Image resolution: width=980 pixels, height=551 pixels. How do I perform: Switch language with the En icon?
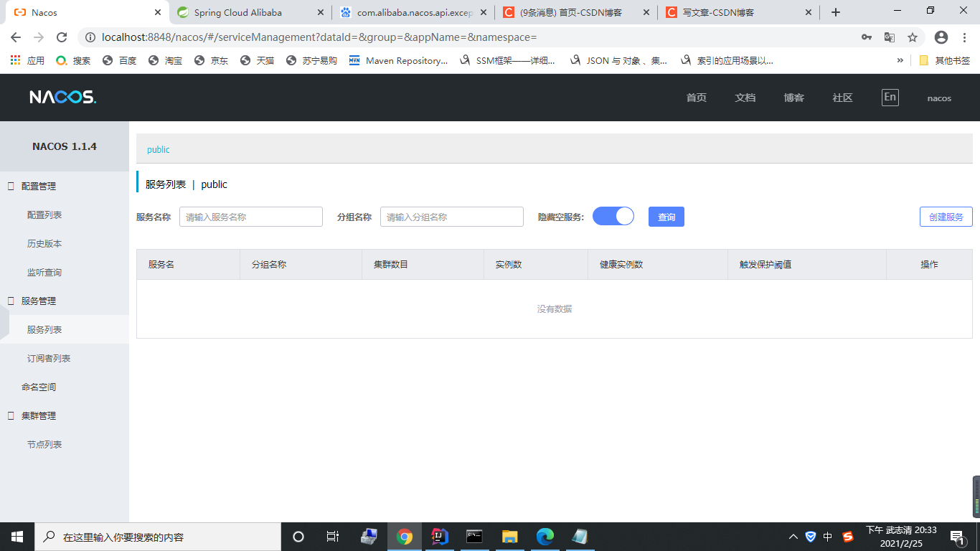coord(890,97)
